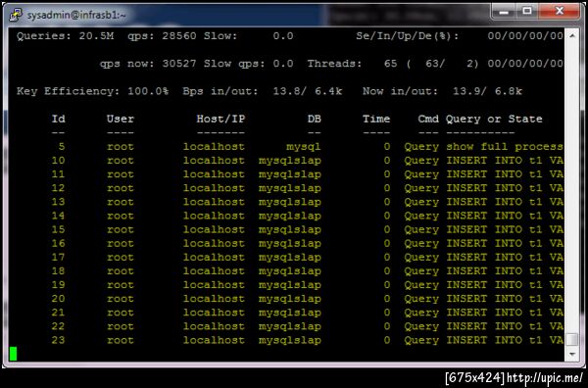Minimize the sysadmin@infrasb1 terminal window
588x388 pixels.
(x=504, y=12)
